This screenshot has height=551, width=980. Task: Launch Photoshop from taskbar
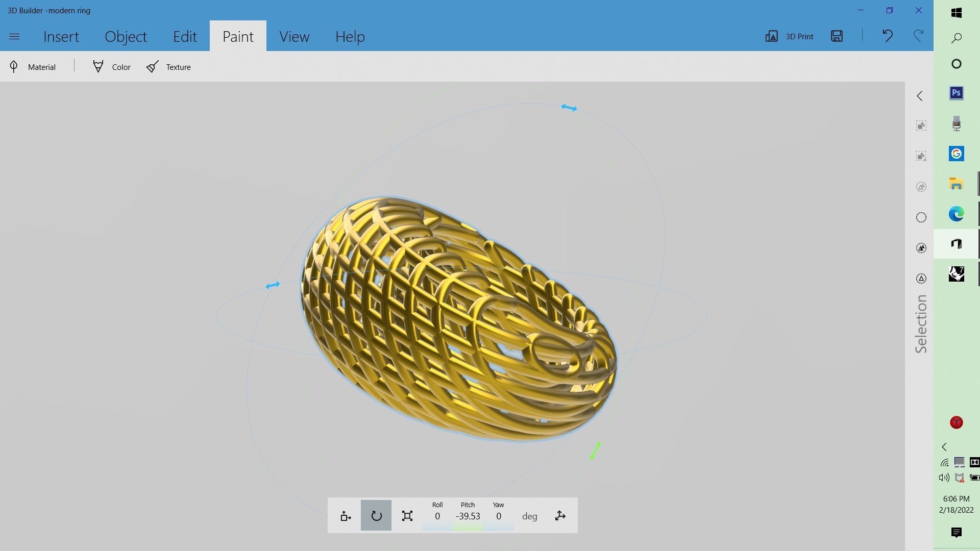(957, 93)
